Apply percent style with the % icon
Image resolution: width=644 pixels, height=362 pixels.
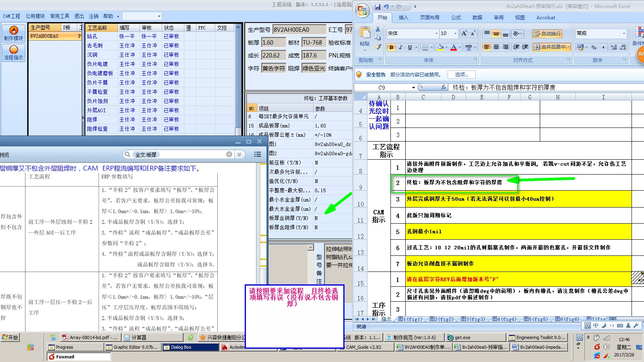tap(594, 47)
